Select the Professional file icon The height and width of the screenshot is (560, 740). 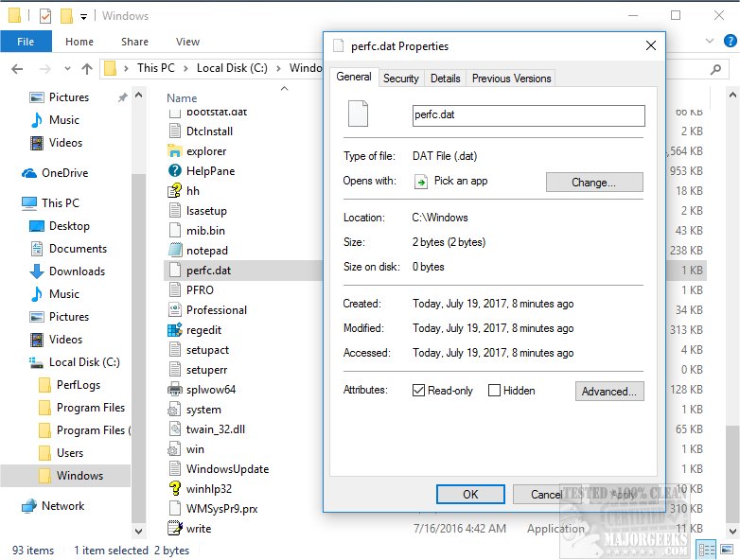(x=175, y=310)
